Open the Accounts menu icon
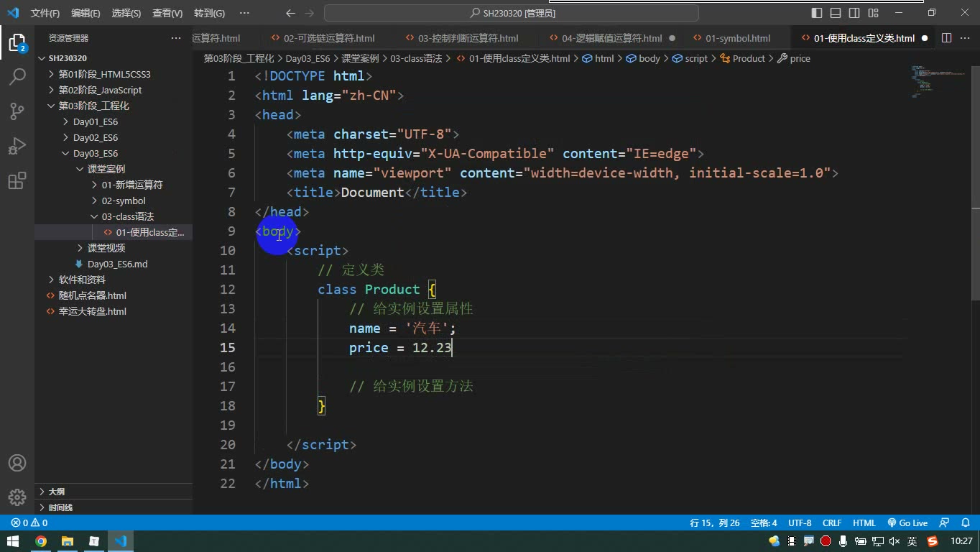This screenshot has width=980, height=552. 17,463
